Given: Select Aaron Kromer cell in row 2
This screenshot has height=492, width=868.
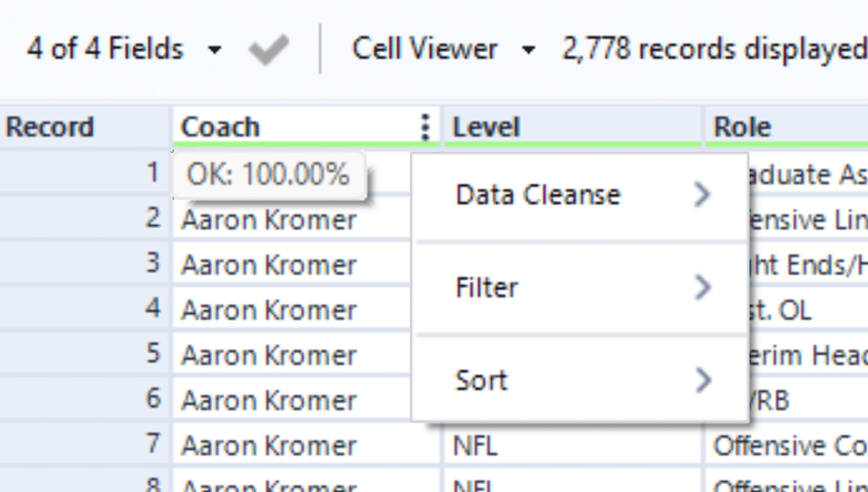Looking at the screenshot, I should [x=270, y=220].
